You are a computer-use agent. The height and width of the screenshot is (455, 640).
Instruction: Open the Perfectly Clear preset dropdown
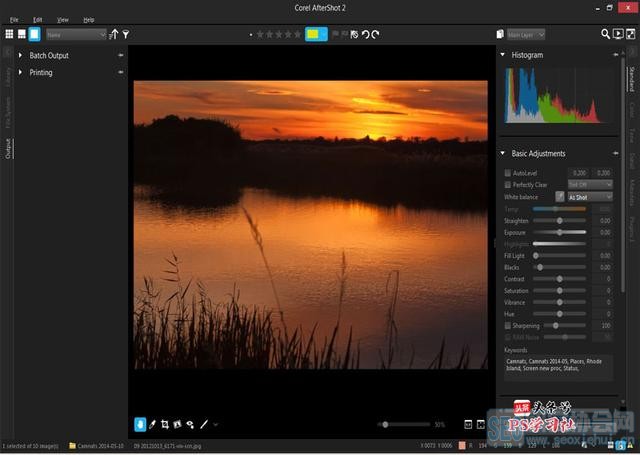point(590,185)
